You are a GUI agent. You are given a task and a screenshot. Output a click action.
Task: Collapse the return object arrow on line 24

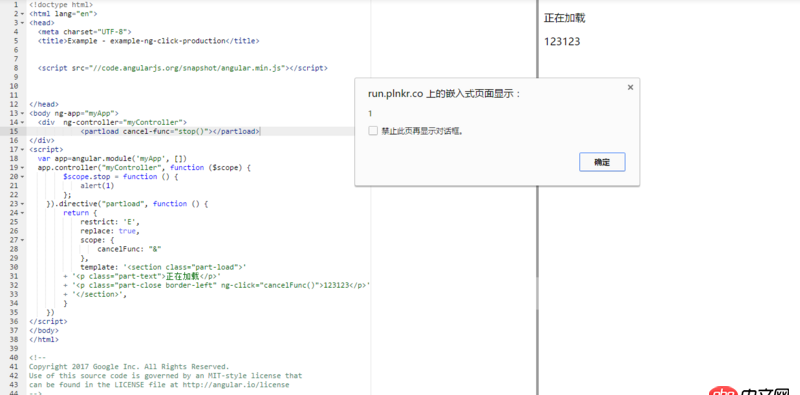(x=22, y=213)
